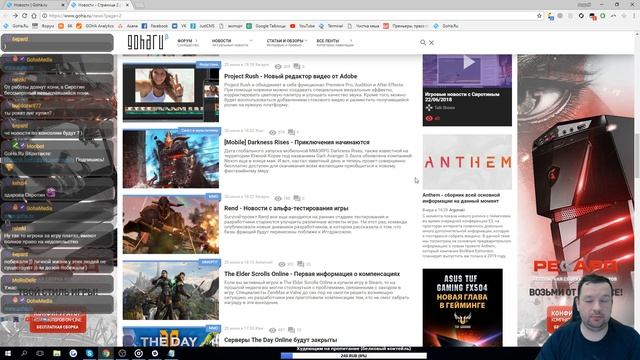Open article Rend - Новости с альфа-тестирования игры

click(286, 208)
